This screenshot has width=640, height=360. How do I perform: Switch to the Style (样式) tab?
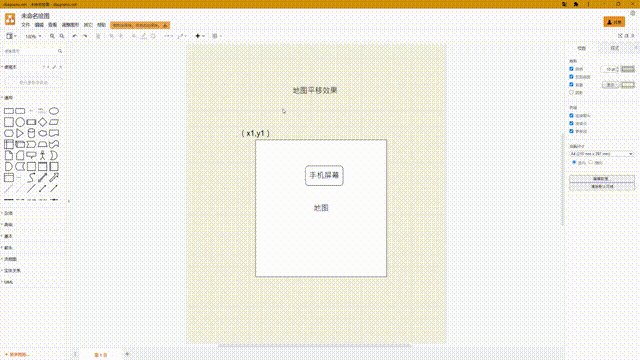(615, 48)
